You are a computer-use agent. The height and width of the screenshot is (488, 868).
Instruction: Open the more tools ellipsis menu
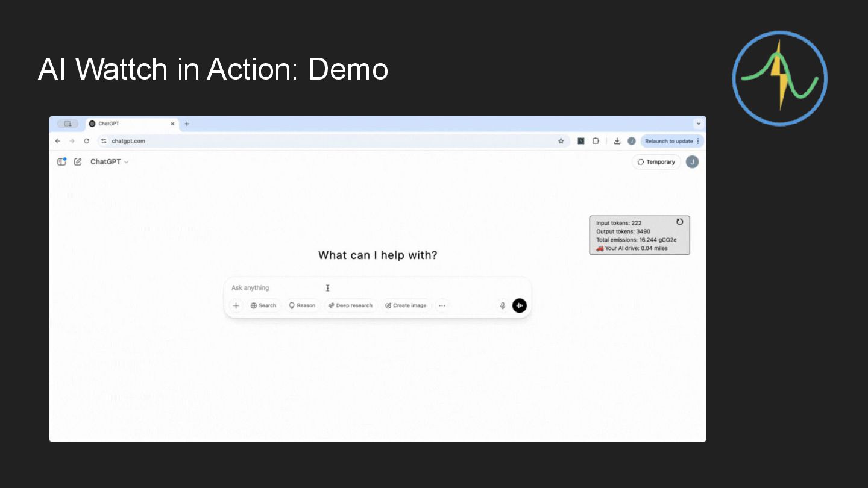442,305
